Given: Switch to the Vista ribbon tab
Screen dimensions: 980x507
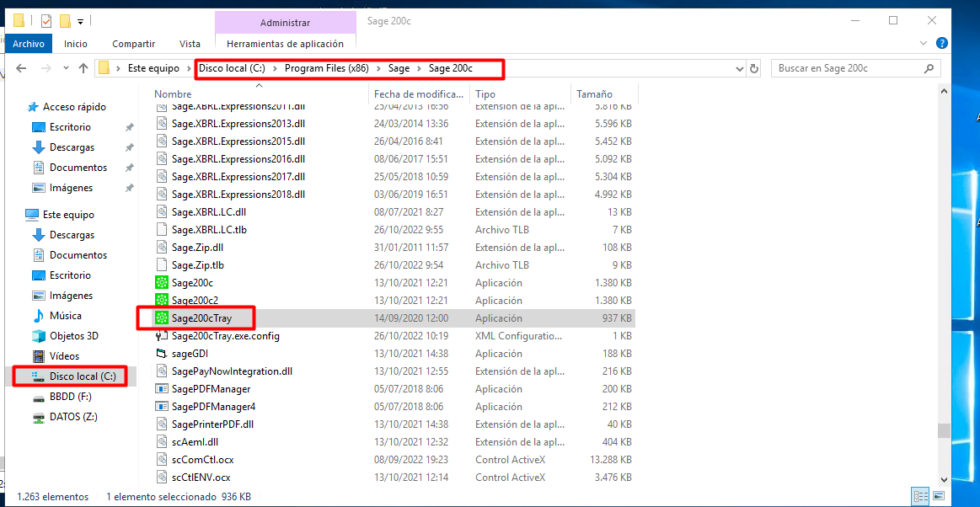Looking at the screenshot, I should pyautogui.click(x=190, y=44).
